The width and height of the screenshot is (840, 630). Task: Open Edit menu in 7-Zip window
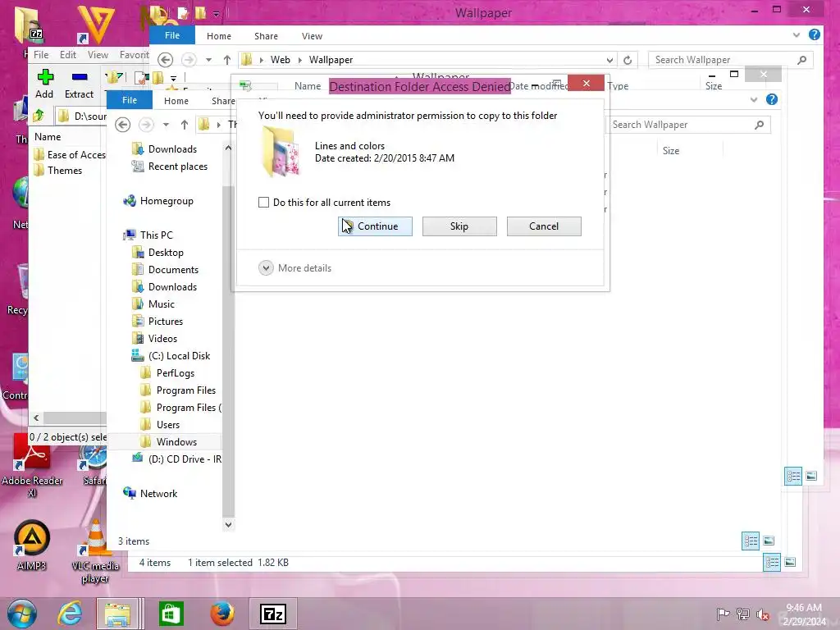[x=67, y=55]
